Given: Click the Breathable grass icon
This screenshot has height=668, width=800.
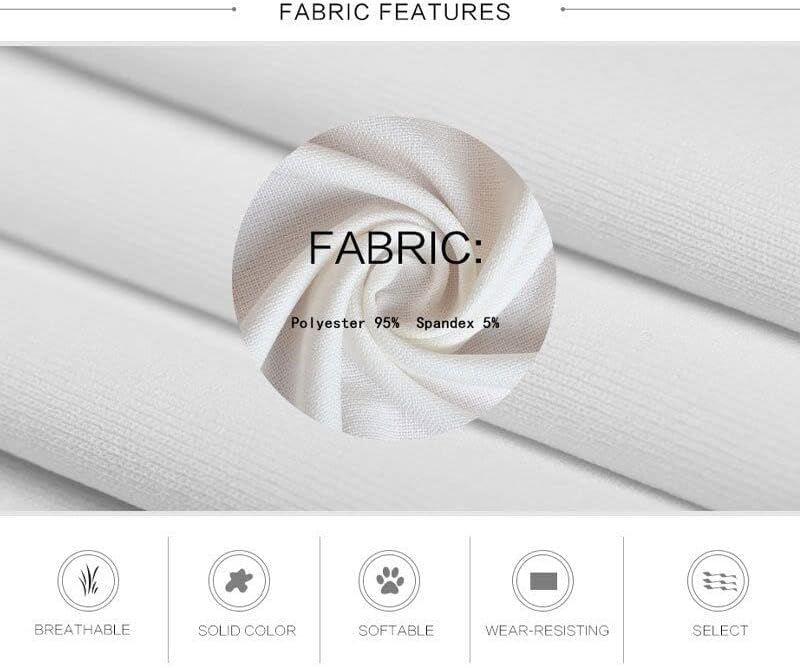Looking at the screenshot, I should tap(88, 581).
